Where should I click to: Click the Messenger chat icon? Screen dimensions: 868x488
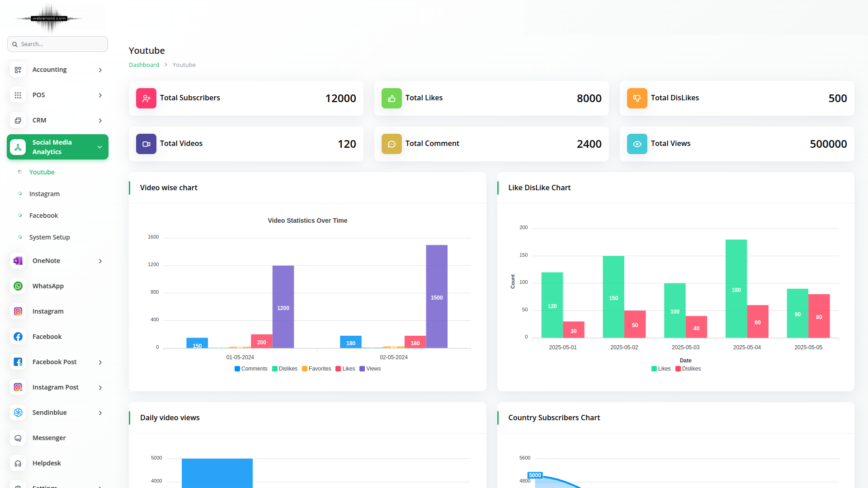[18, 438]
